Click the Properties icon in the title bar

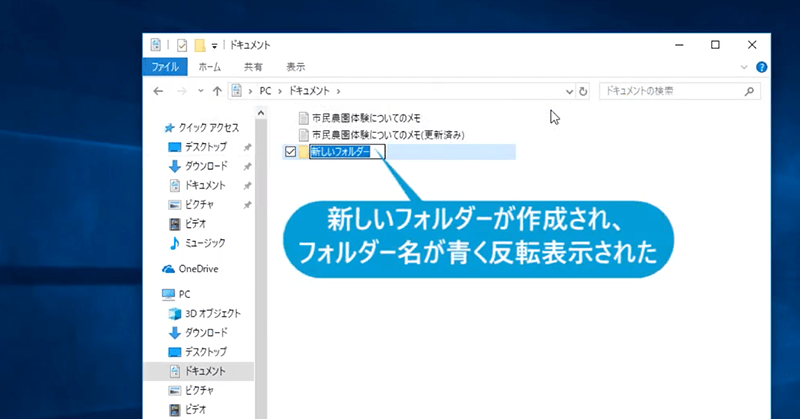point(182,45)
